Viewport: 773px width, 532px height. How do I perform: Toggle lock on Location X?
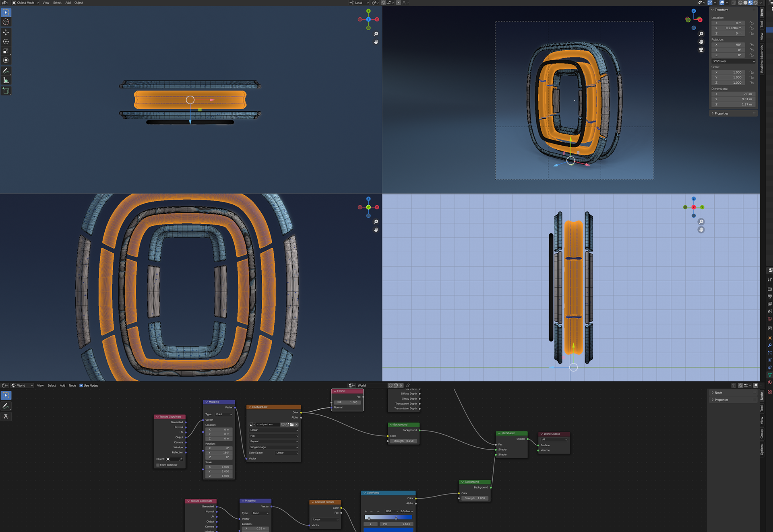coord(752,23)
